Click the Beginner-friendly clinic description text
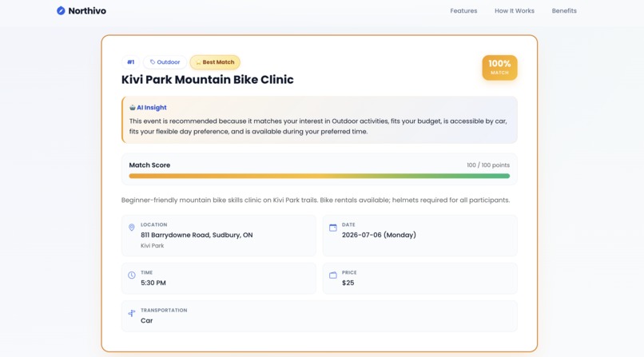 click(316, 200)
